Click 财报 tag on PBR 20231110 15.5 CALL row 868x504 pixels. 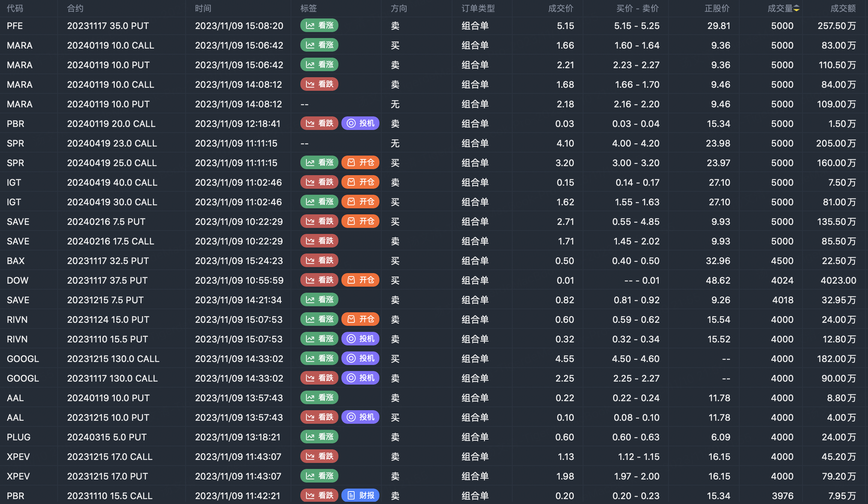(360, 495)
